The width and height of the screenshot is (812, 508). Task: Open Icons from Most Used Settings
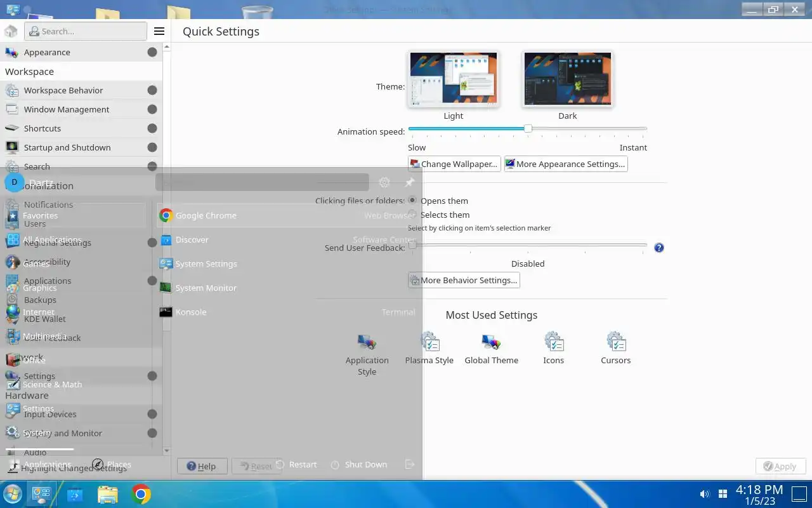tap(554, 349)
